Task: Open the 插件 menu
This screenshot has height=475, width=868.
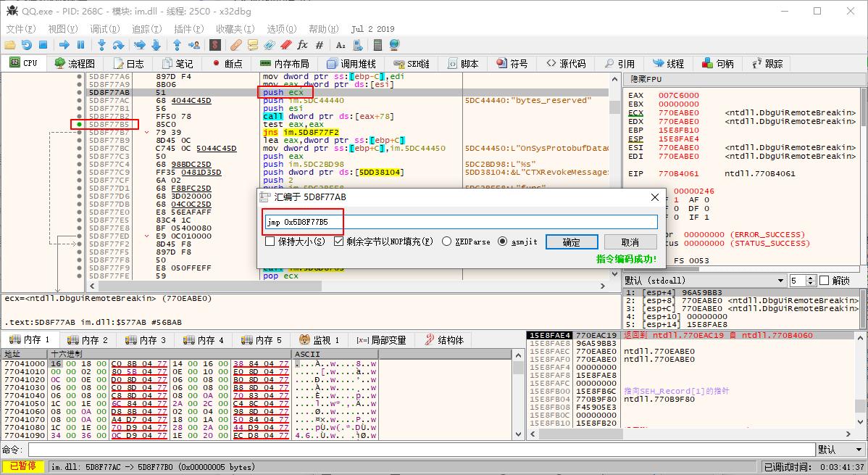Action: pos(187,29)
